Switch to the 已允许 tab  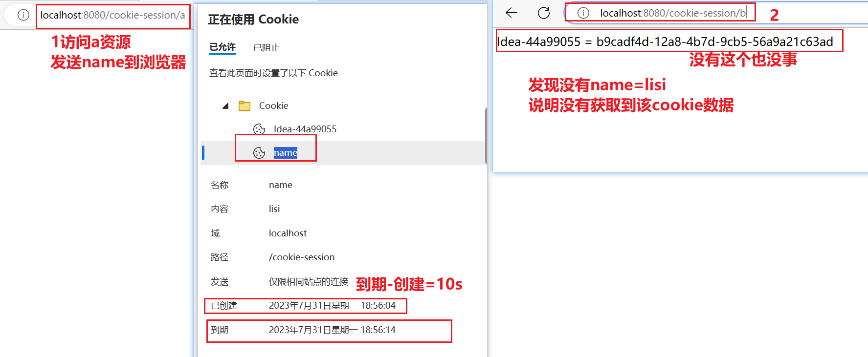pyautogui.click(x=223, y=47)
